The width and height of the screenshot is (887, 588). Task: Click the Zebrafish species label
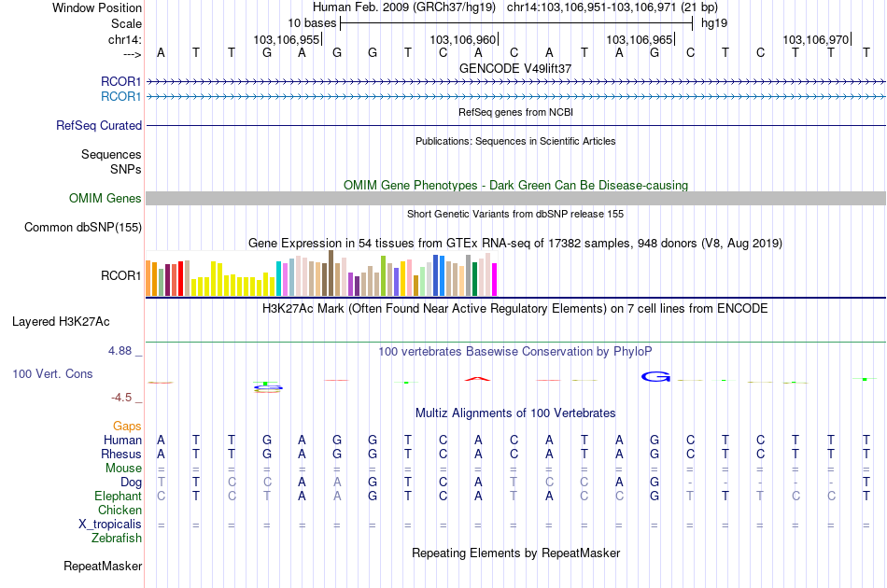coord(117,539)
